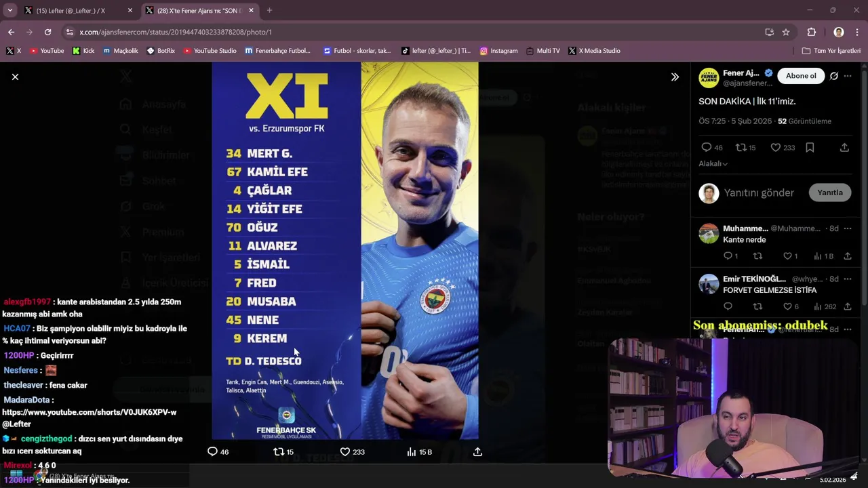This screenshot has width=868, height=488.
Task: Open the BotRix bookmark
Action: [x=161, y=51]
